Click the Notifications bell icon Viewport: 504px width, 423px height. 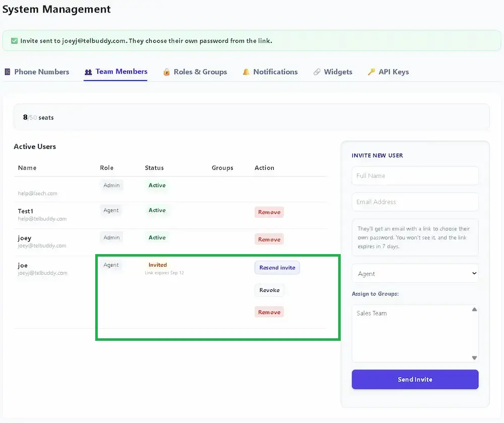pos(246,72)
